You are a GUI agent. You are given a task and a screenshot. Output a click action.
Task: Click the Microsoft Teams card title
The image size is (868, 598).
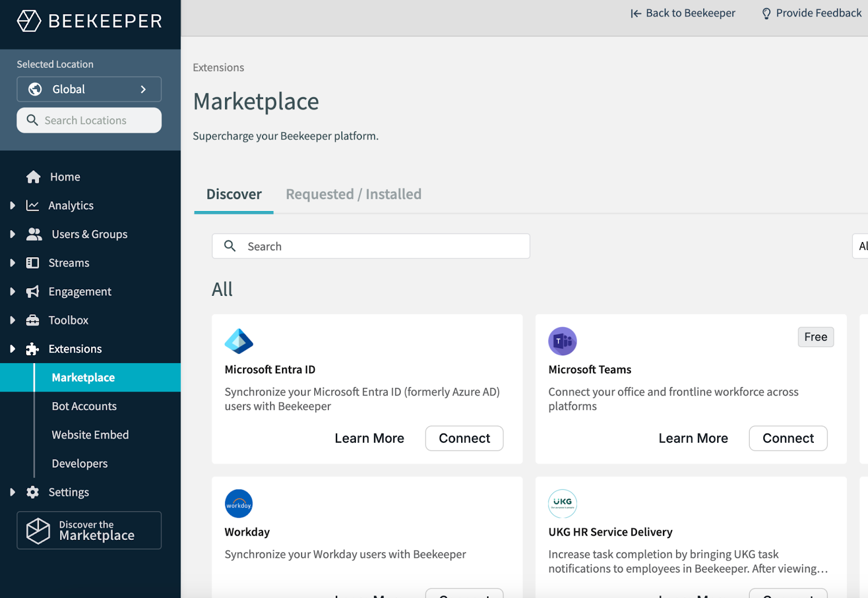590,370
